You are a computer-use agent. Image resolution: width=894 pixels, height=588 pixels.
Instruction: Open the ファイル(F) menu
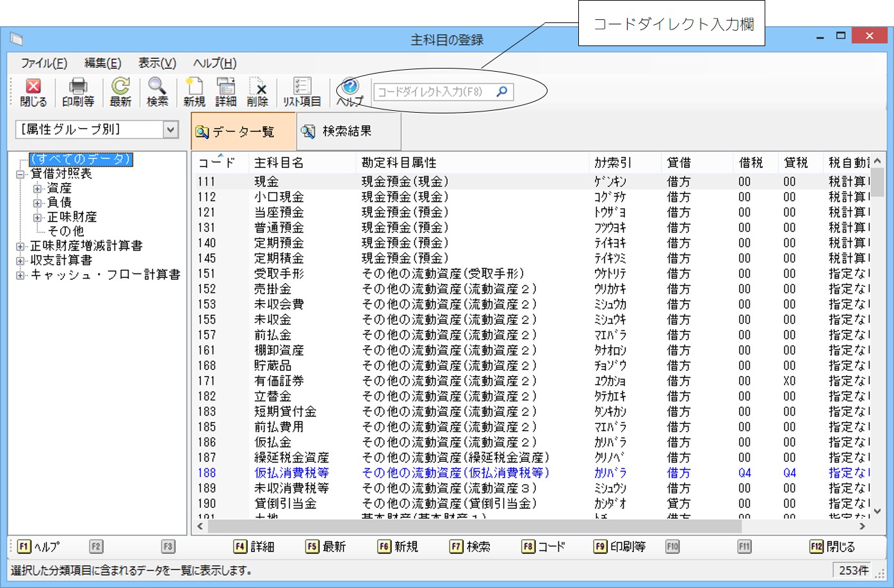(44, 63)
